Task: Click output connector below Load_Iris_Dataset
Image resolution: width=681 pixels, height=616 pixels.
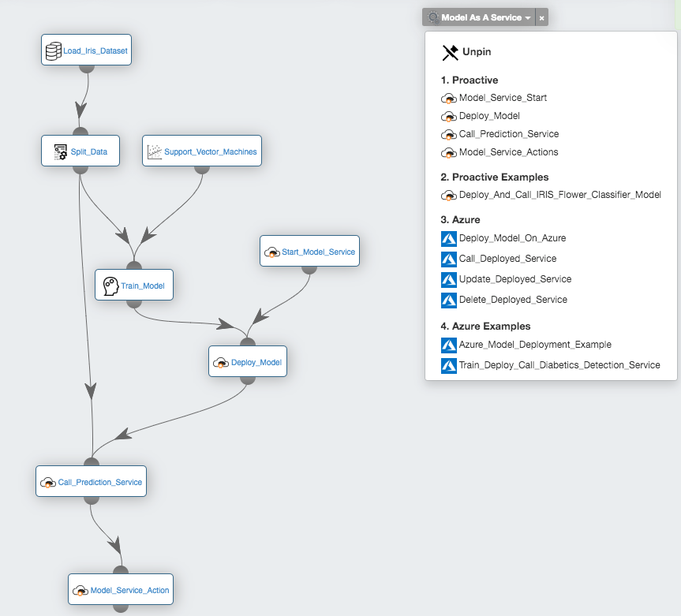Action: point(87,69)
